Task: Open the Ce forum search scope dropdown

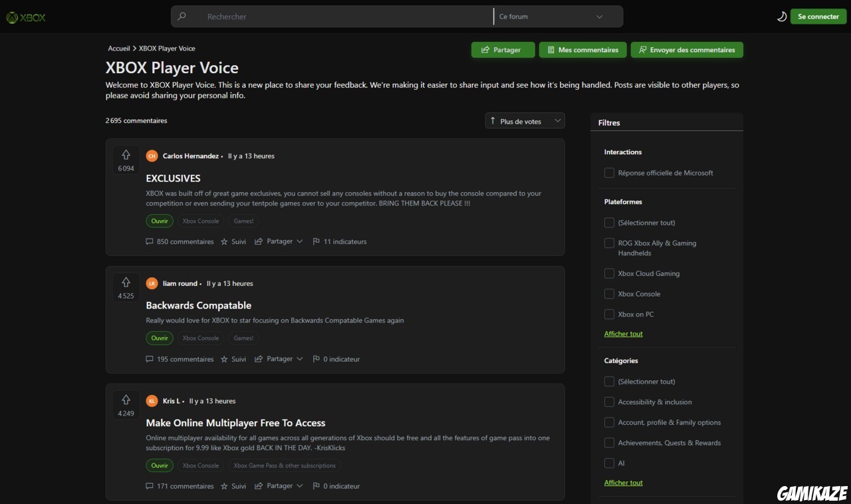Action: click(x=558, y=17)
